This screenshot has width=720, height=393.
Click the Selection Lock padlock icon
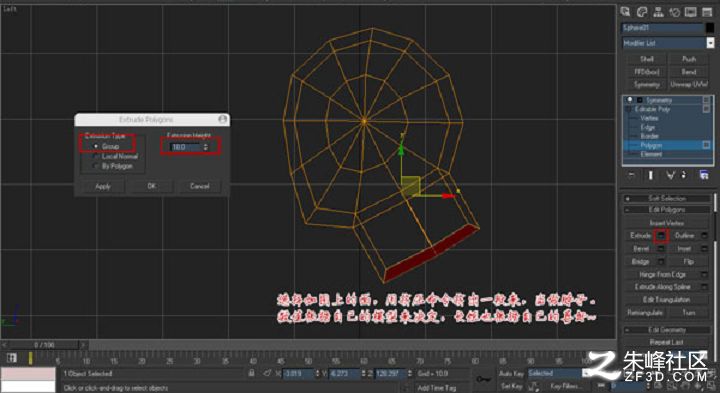pos(252,373)
